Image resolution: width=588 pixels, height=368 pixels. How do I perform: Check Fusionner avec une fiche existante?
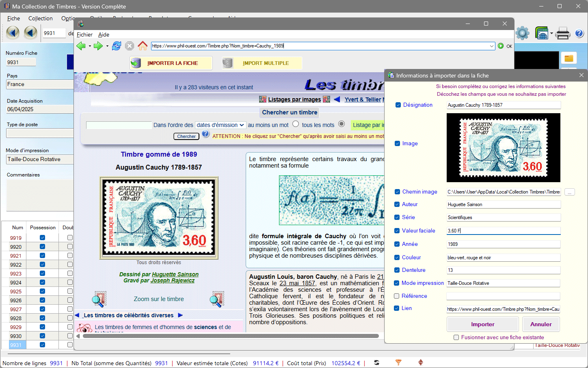pos(456,338)
